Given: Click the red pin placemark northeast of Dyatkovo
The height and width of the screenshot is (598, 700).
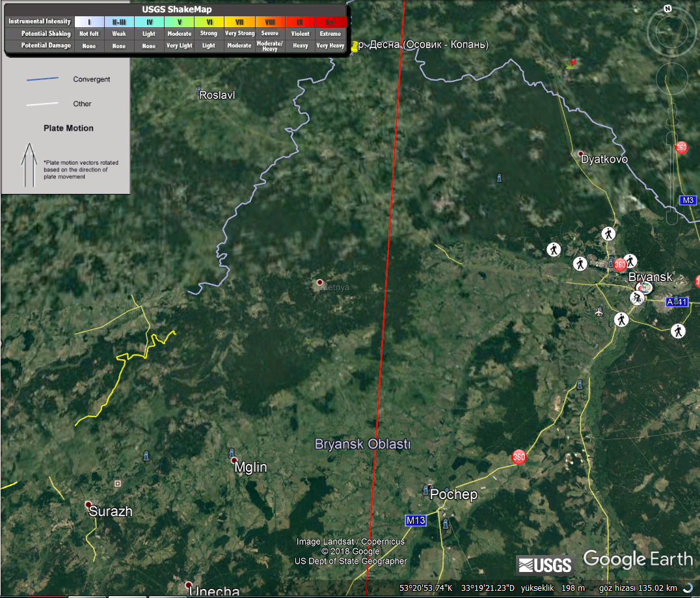Looking at the screenshot, I should coord(571,64).
